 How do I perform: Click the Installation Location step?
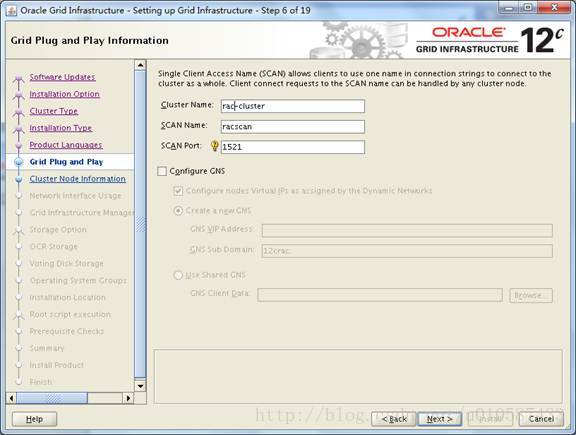point(68,297)
